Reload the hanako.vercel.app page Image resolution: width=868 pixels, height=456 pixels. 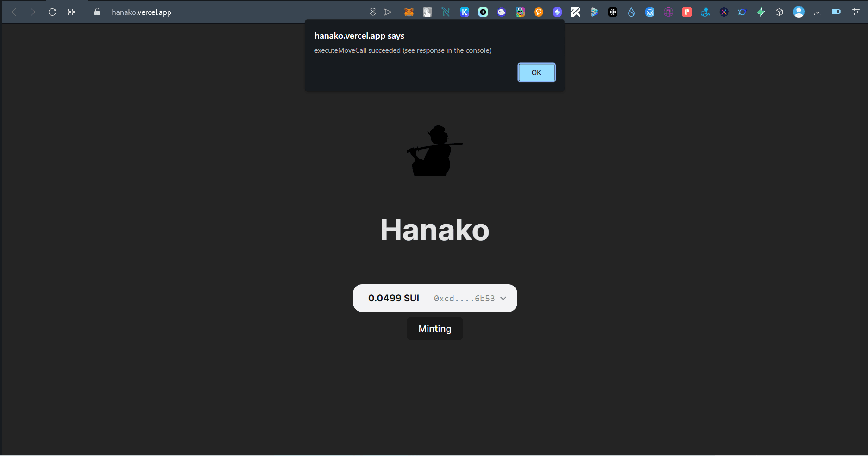point(52,12)
